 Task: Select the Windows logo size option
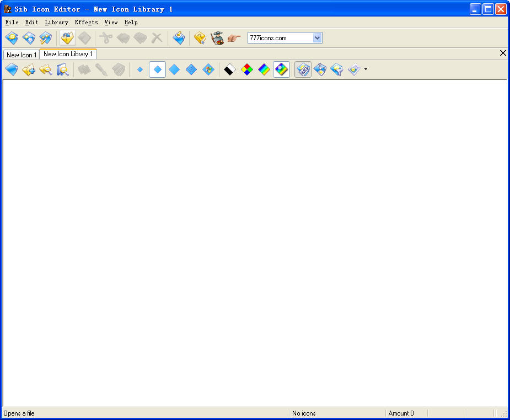208,69
